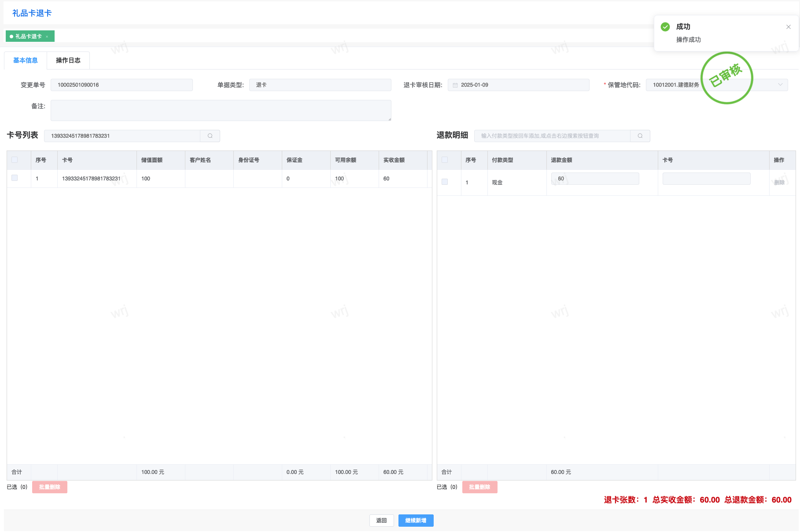800x532 pixels.
Task: Click the refund detail search icon
Action: click(640, 136)
